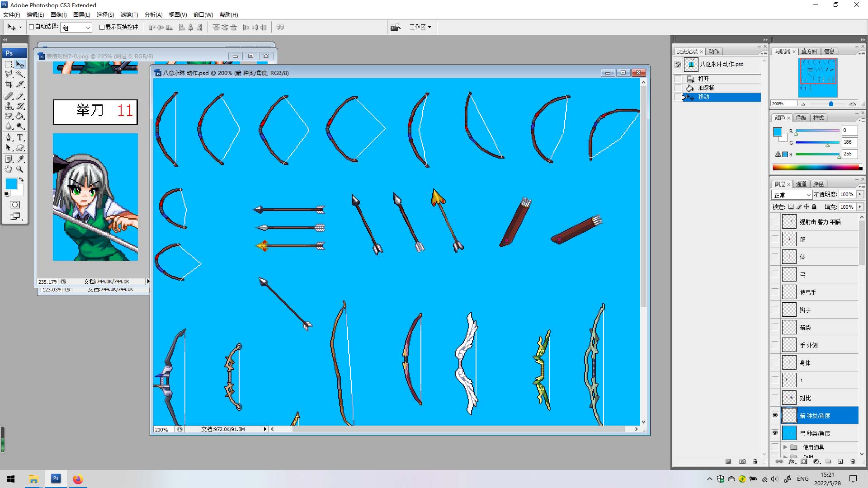Expand the 使用道具 layer group
The image size is (868, 488).
[x=785, y=447]
